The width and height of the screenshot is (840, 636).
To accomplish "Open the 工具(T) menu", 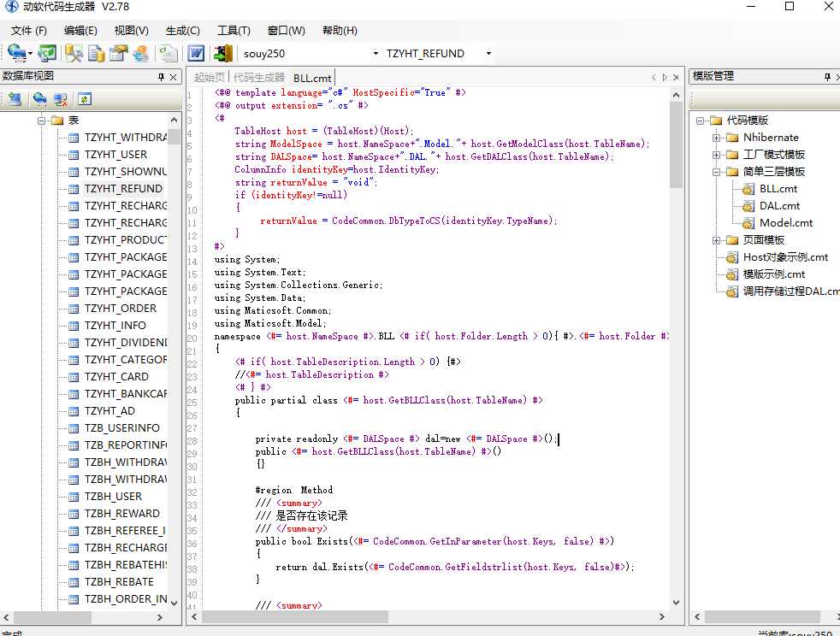I will point(234,31).
